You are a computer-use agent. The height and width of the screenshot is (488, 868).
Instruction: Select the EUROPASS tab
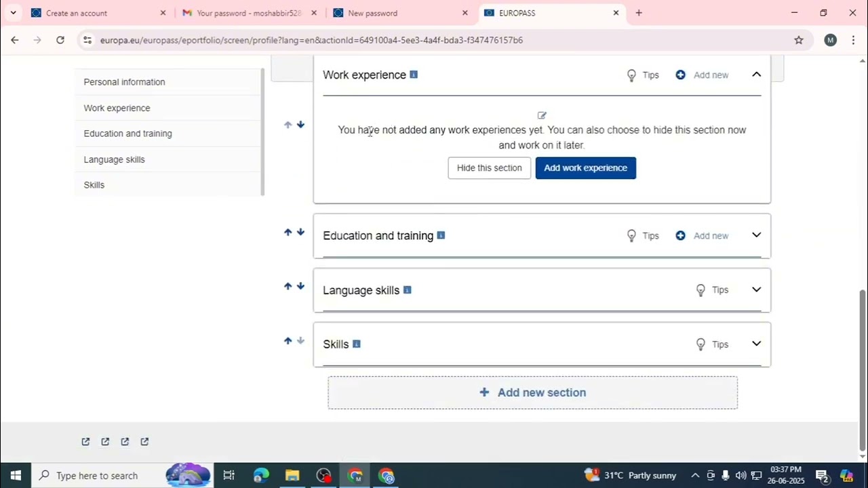[551, 13]
